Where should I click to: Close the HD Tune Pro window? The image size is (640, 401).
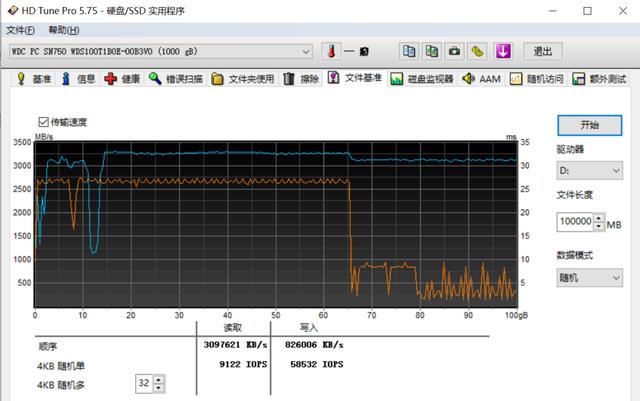click(x=623, y=11)
